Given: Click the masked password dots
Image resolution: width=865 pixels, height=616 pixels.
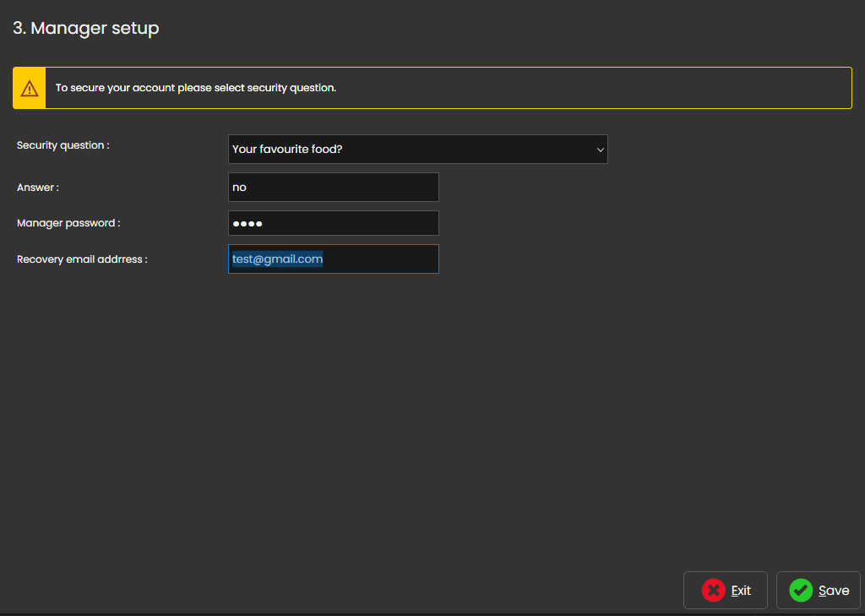Looking at the screenshot, I should coord(248,224).
